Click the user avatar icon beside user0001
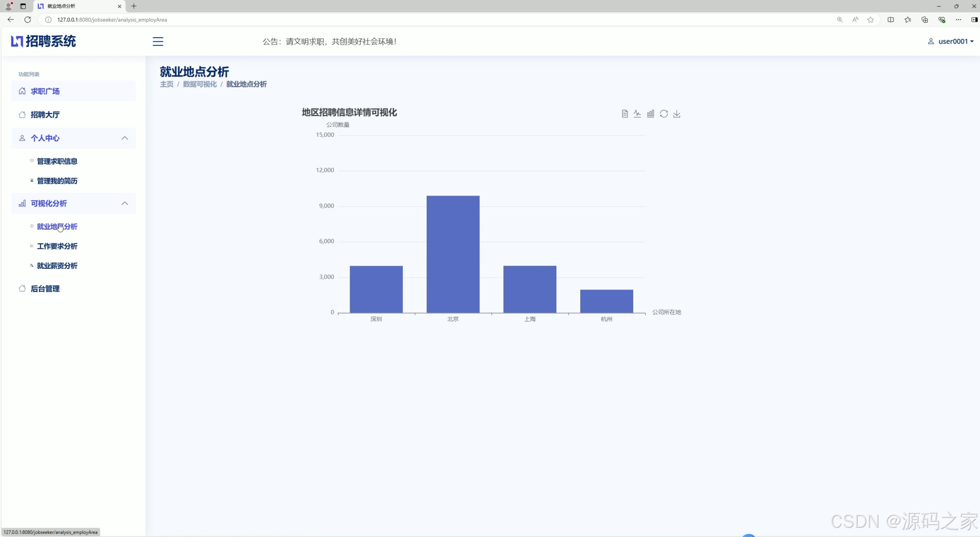Screen dimensions: 980x537 (x=931, y=41)
